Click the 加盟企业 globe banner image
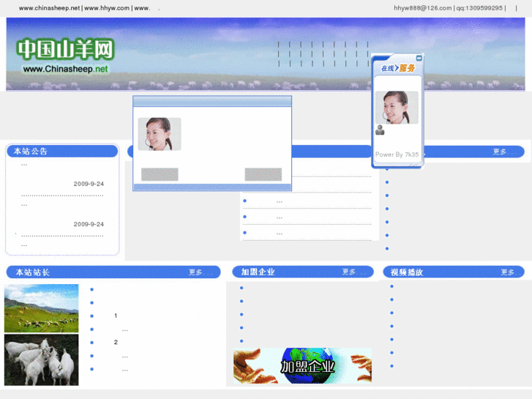532x399 pixels. coord(303,366)
